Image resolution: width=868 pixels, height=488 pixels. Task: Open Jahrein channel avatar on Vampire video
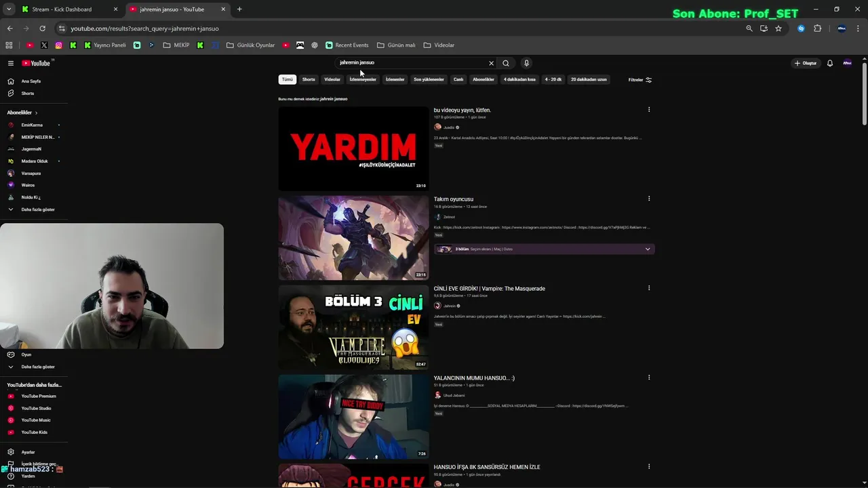(437, 306)
